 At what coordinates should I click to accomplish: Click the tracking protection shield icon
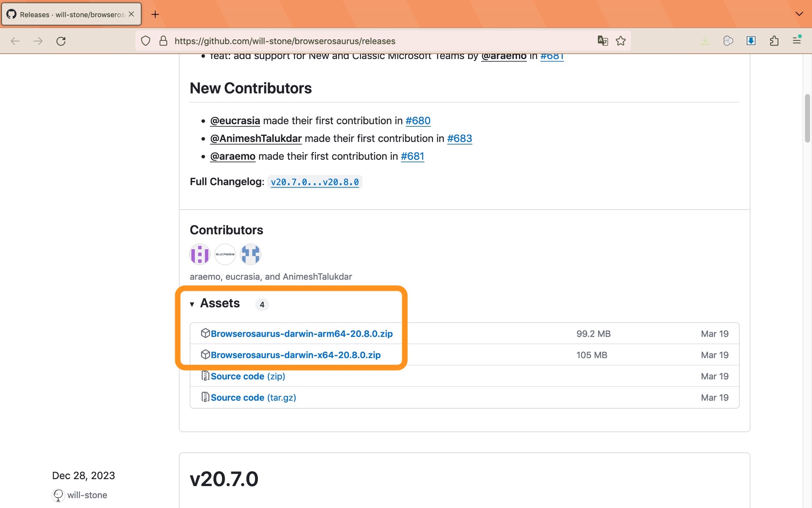(145, 41)
